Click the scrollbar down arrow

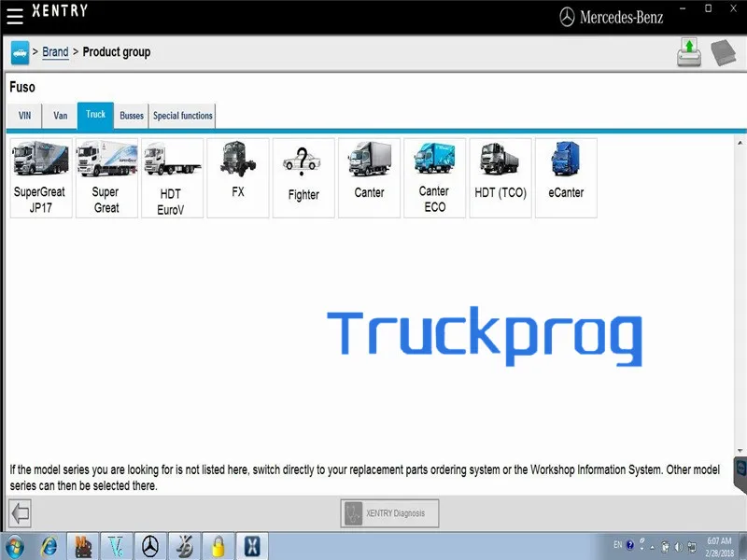pos(740,451)
